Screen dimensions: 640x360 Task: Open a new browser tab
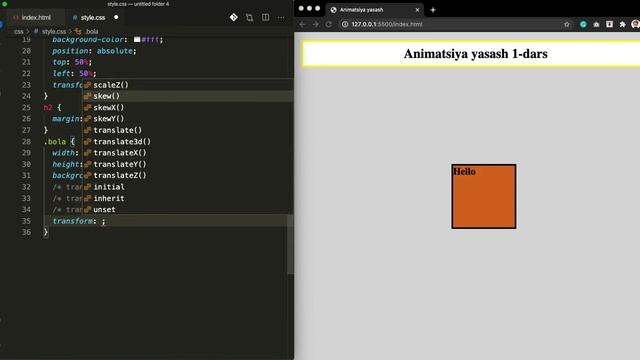(433, 10)
